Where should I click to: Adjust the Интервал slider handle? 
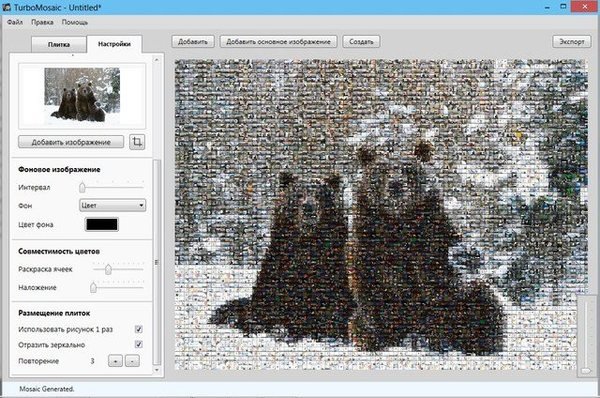pyautogui.click(x=82, y=188)
